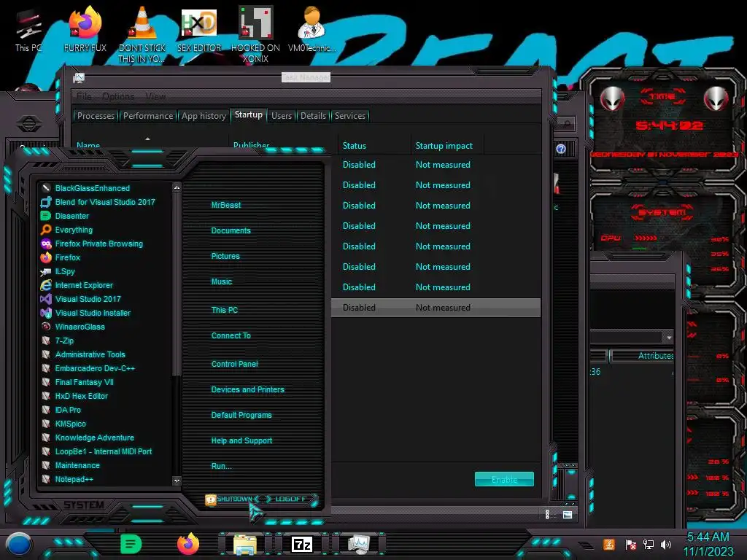
Task: Click Firefox Private Browsing icon
Action: click(46, 244)
